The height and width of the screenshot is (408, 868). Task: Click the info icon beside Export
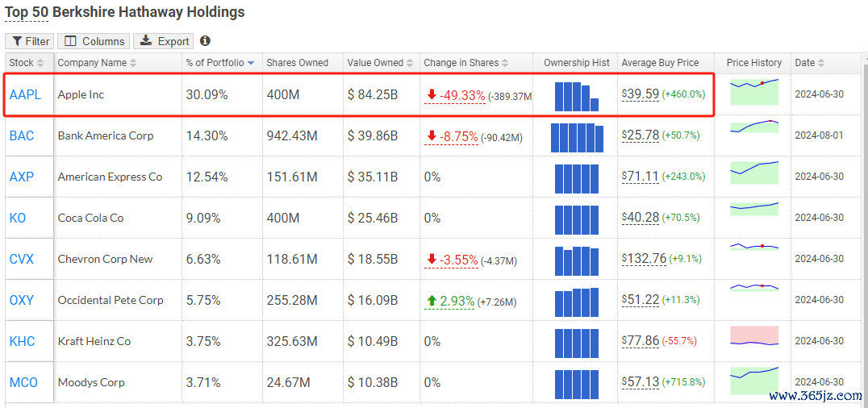click(205, 41)
